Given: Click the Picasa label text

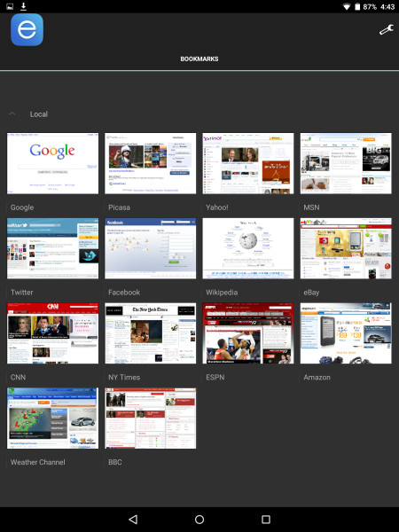Looking at the screenshot, I should coord(119,207).
